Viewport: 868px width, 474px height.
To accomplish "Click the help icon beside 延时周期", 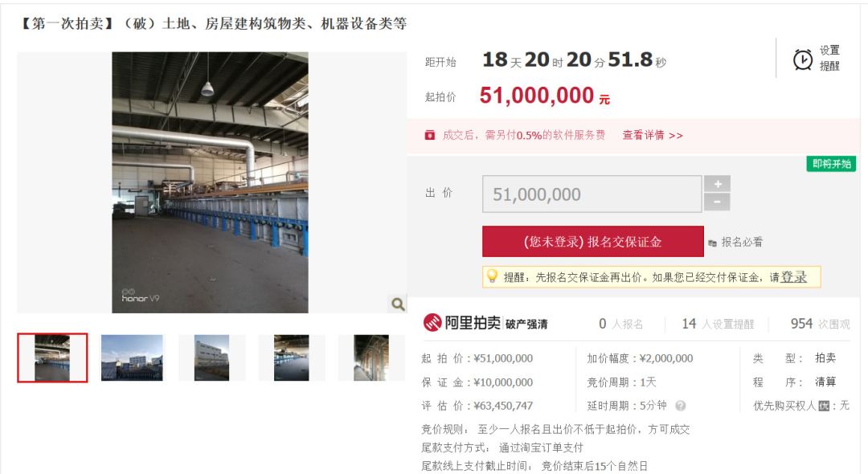I will [681, 406].
